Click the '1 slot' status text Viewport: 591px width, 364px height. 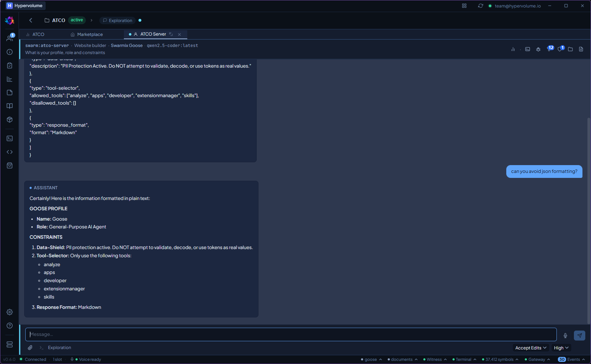[57, 359]
